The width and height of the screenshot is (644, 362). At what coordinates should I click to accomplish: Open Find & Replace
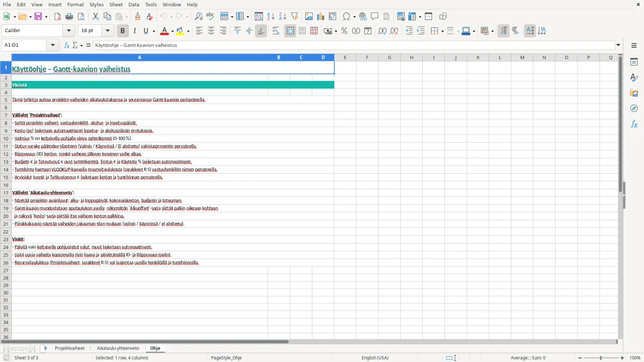click(x=199, y=17)
